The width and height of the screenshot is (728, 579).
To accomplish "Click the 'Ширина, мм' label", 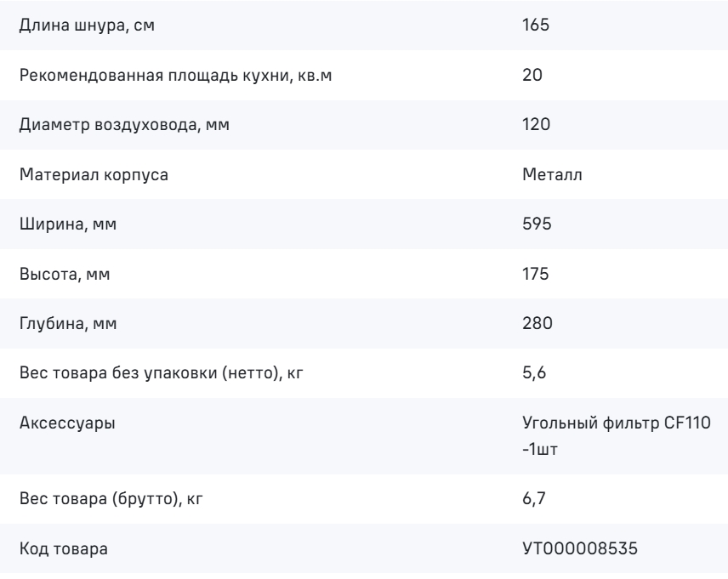I will pyautogui.click(x=68, y=224).
